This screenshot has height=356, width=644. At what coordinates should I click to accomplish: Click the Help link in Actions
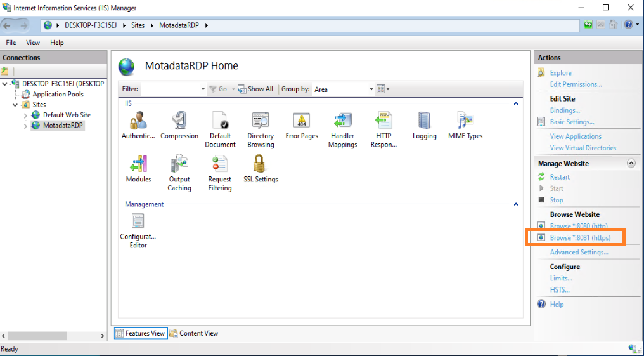[x=557, y=305]
